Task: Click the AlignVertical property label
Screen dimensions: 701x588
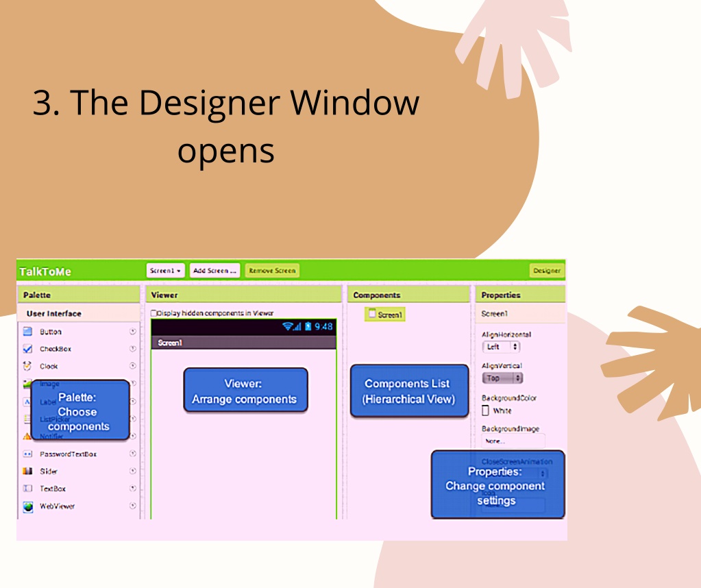Action: coord(502,366)
